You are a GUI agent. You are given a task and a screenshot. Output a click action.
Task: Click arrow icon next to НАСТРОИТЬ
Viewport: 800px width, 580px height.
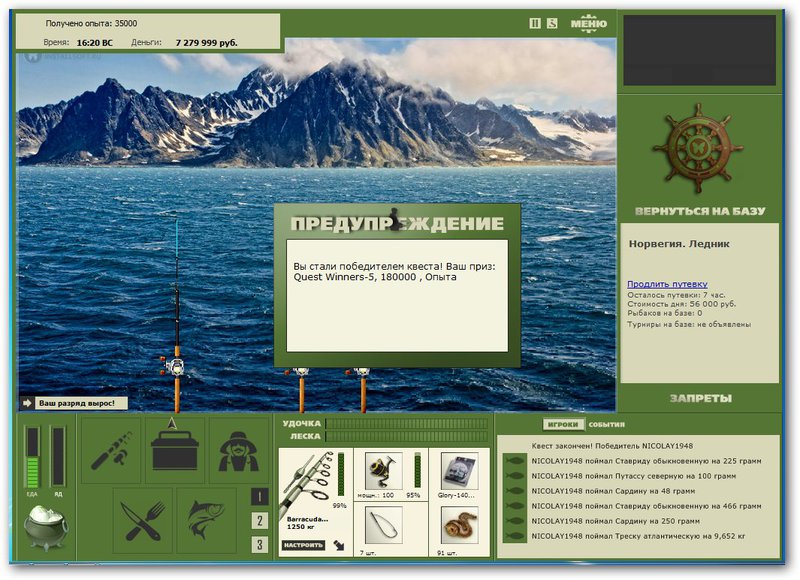(339, 545)
